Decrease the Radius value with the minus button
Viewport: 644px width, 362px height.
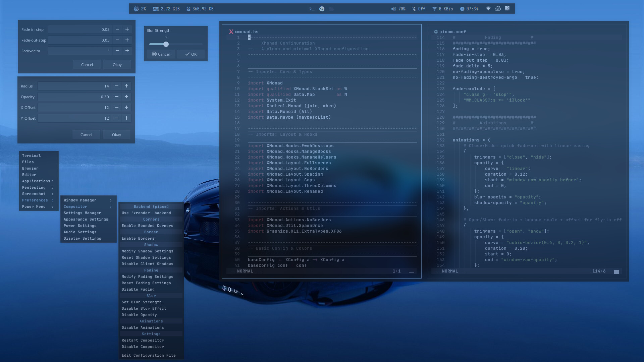click(117, 86)
